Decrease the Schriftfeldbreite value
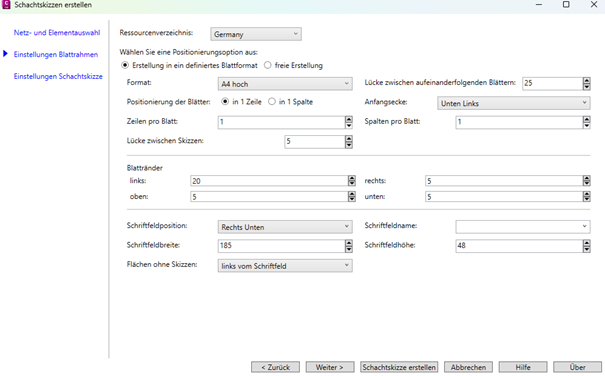 (x=349, y=249)
